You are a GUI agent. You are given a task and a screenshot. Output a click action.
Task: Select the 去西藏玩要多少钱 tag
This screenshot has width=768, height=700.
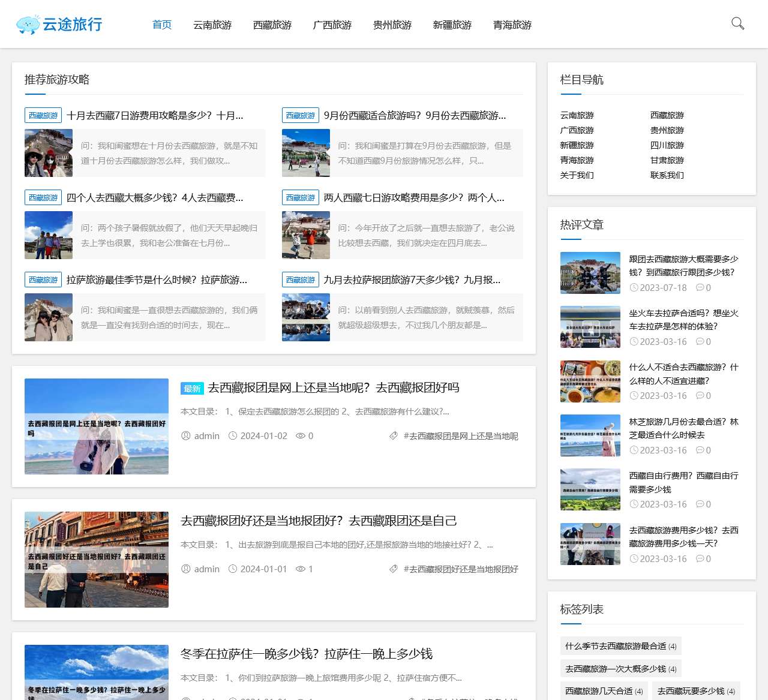point(696,691)
